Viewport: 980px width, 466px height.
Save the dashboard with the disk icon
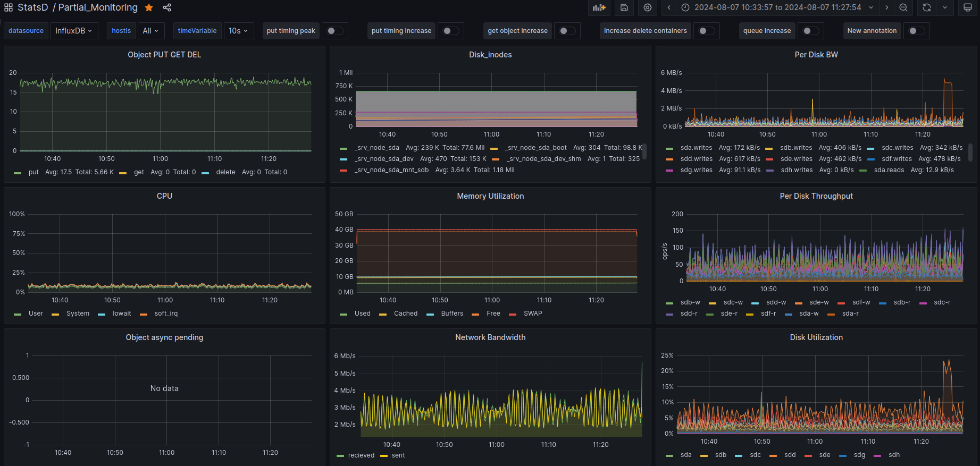tap(624, 7)
